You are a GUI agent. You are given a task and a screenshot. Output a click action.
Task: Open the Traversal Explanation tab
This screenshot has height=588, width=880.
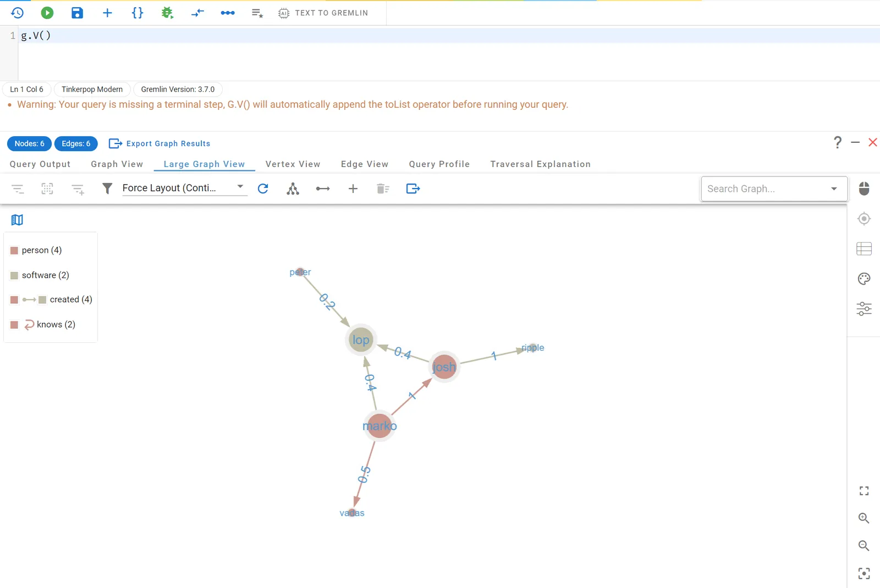coord(540,164)
